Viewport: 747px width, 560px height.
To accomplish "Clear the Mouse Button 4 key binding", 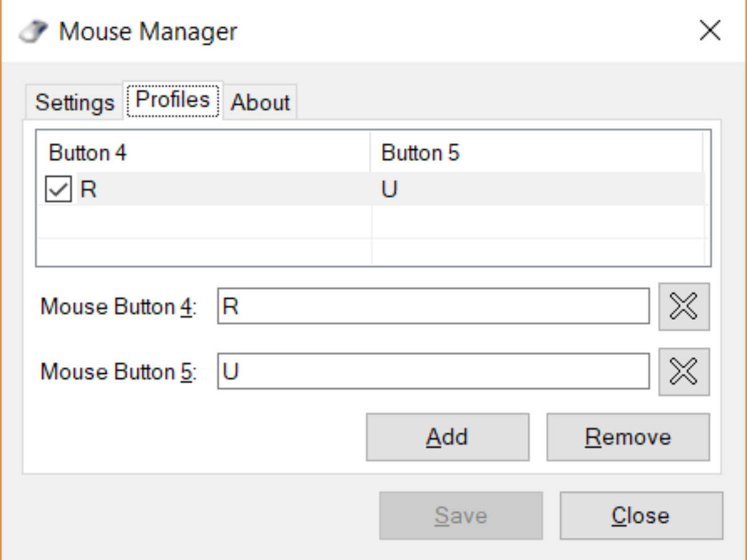I will click(x=684, y=306).
